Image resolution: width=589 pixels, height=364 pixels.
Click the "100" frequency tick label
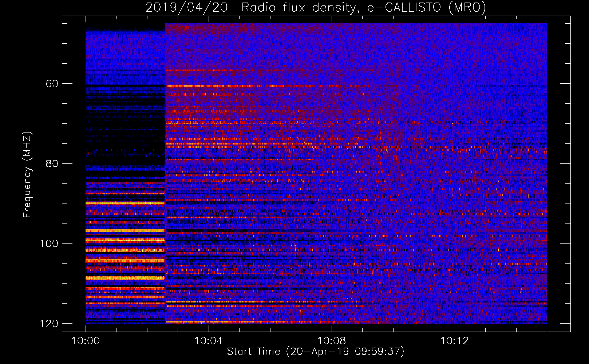pos(49,244)
